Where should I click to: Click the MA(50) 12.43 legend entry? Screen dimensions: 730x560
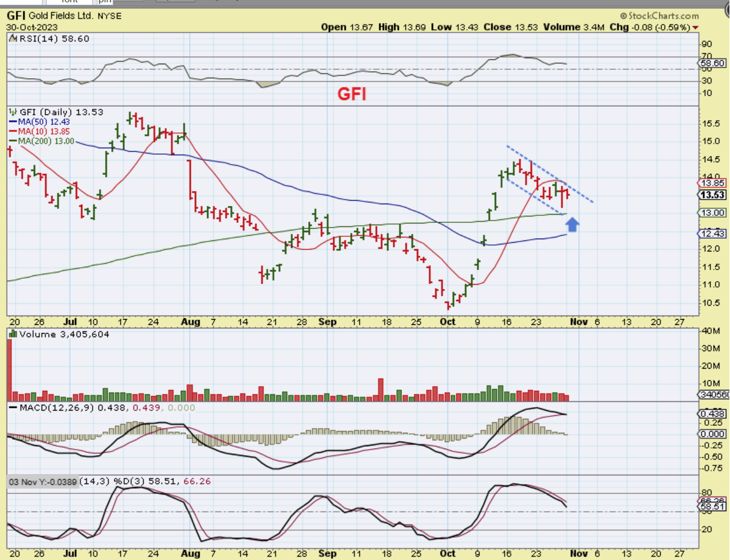[x=39, y=122]
